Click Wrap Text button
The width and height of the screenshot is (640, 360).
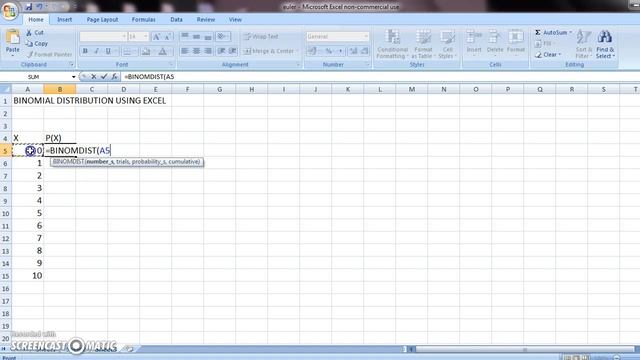(261, 36)
